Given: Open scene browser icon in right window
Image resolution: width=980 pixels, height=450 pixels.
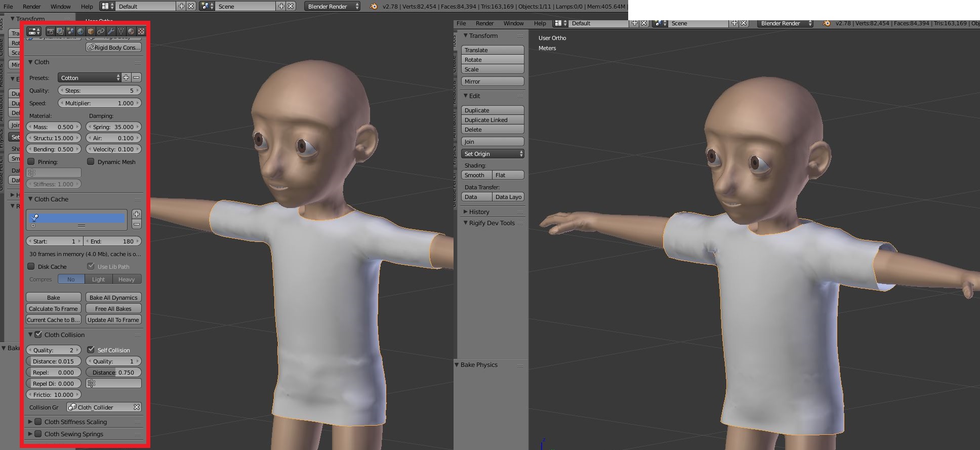Looking at the screenshot, I should click(659, 23).
